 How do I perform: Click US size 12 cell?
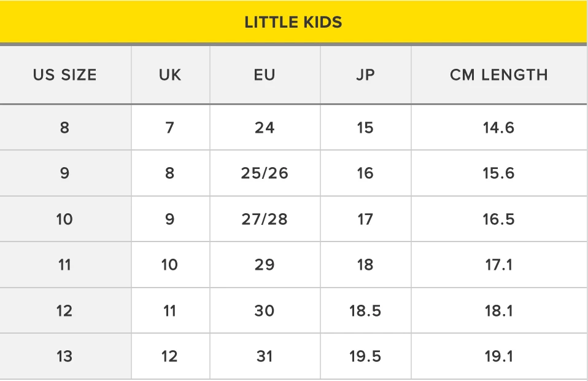click(65, 311)
